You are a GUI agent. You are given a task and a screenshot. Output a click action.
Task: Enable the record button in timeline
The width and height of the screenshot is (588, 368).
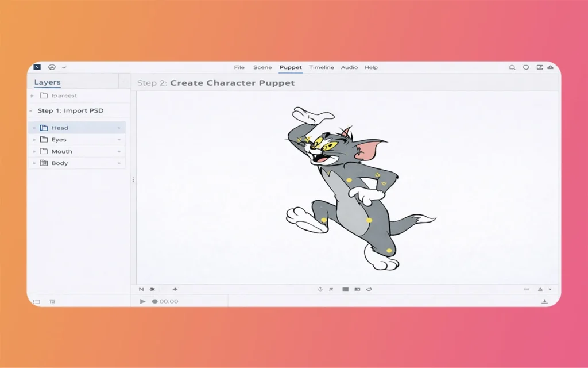tap(153, 301)
